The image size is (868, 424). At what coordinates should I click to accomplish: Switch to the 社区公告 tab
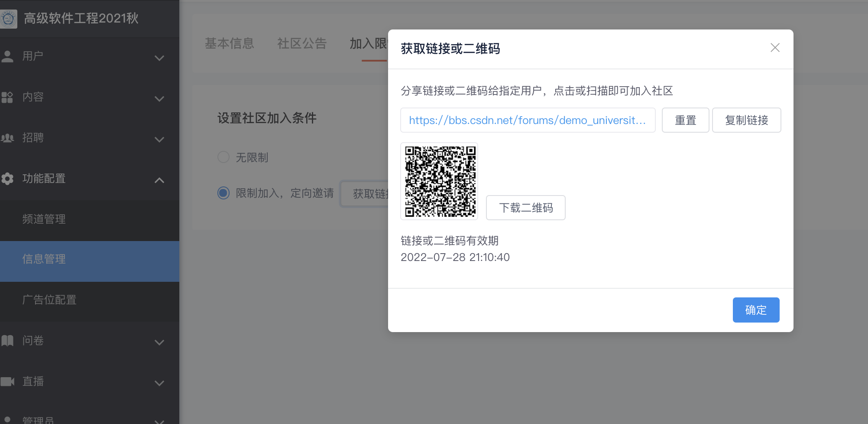click(x=302, y=43)
